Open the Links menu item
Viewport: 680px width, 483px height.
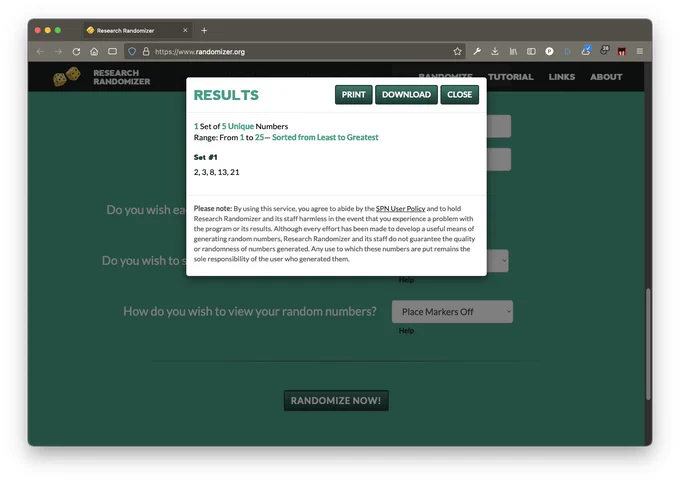[562, 77]
